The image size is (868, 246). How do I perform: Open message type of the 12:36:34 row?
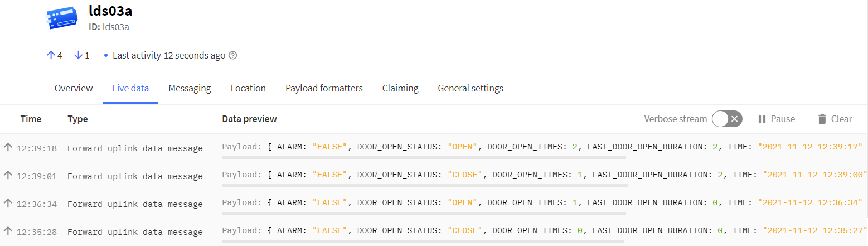click(x=135, y=204)
